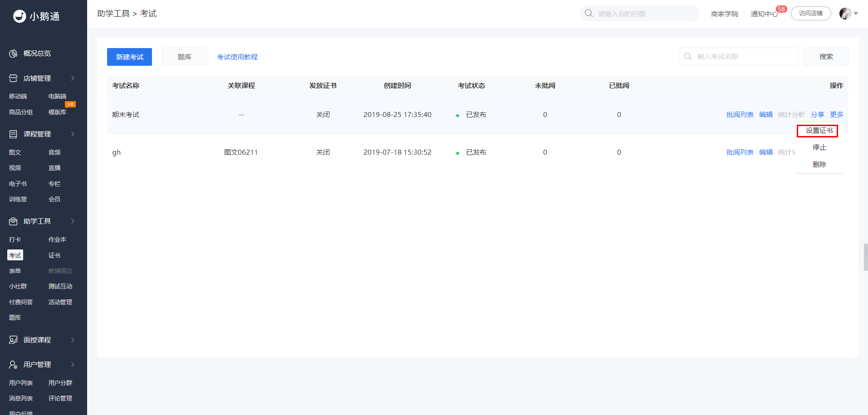The image size is (868, 415).
Task: Click the 用户管理 person icon
Action: pos(13,365)
